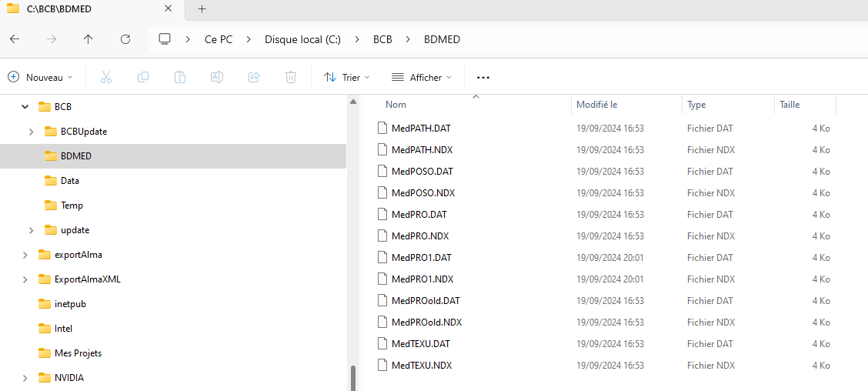This screenshot has width=868, height=391.
Task: Expand the NVIDIA folder node
Action: 25,378
